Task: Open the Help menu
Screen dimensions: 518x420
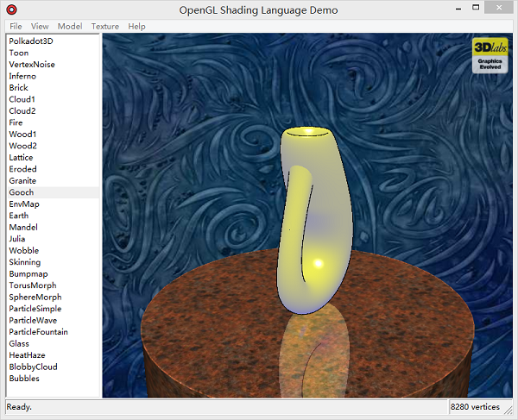Action: 136,27
